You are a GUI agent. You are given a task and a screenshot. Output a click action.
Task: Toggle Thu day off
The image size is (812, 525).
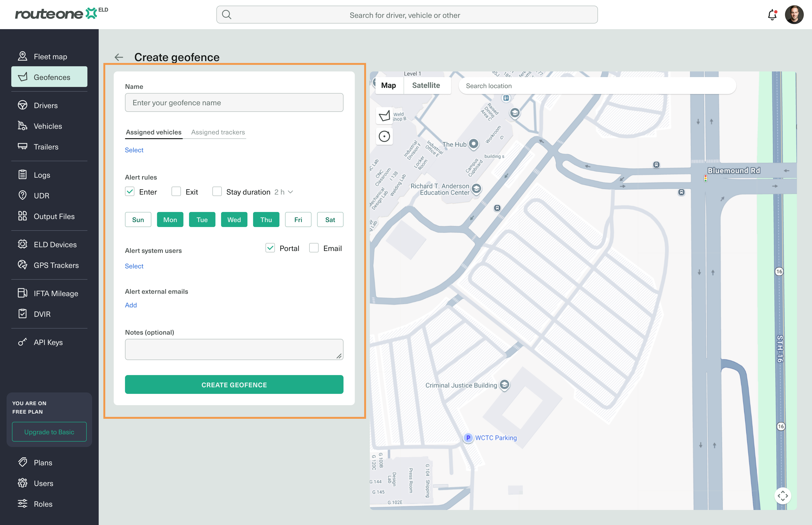(266, 219)
